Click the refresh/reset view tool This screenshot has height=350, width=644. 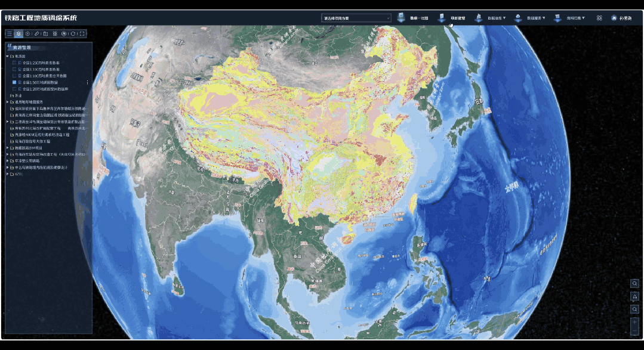(x=73, y=33)
